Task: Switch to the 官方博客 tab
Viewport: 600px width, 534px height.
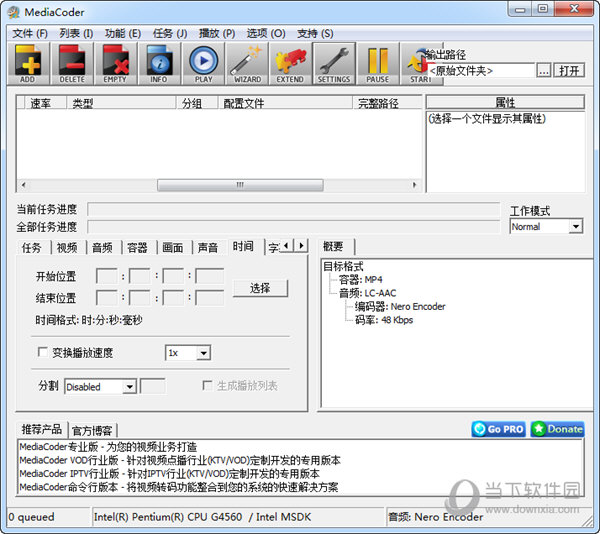Action: (92, 431)
